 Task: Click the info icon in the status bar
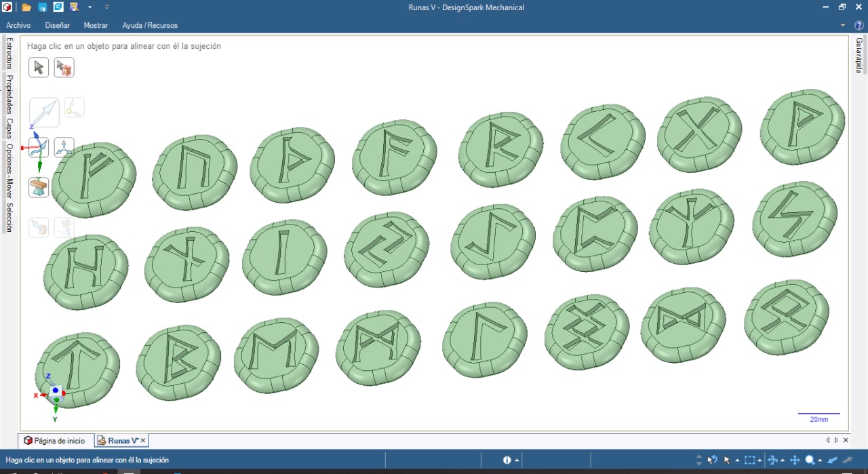pyautogui.click(x=505, y=460)
